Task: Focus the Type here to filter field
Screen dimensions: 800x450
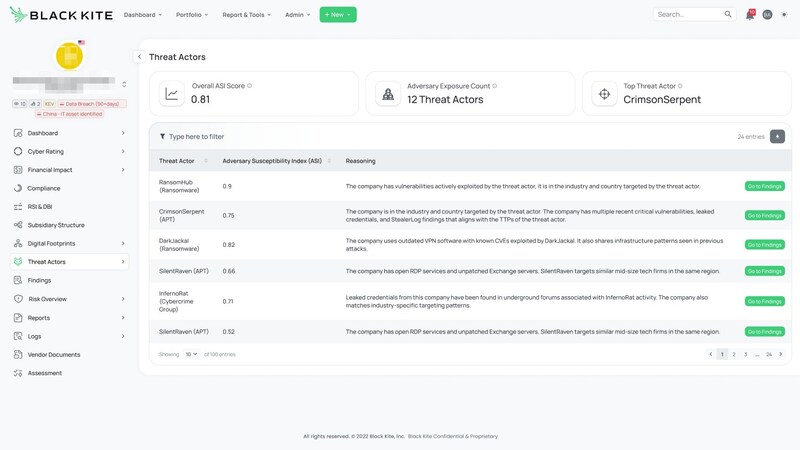Action: pos(196,137)
